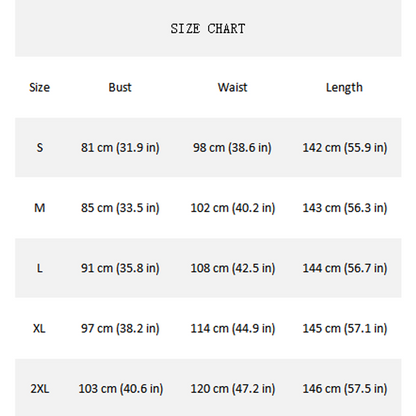This screenshot has width=416, height=416.
Task: Select the Bust column header
Action: [x=120, y=87]
